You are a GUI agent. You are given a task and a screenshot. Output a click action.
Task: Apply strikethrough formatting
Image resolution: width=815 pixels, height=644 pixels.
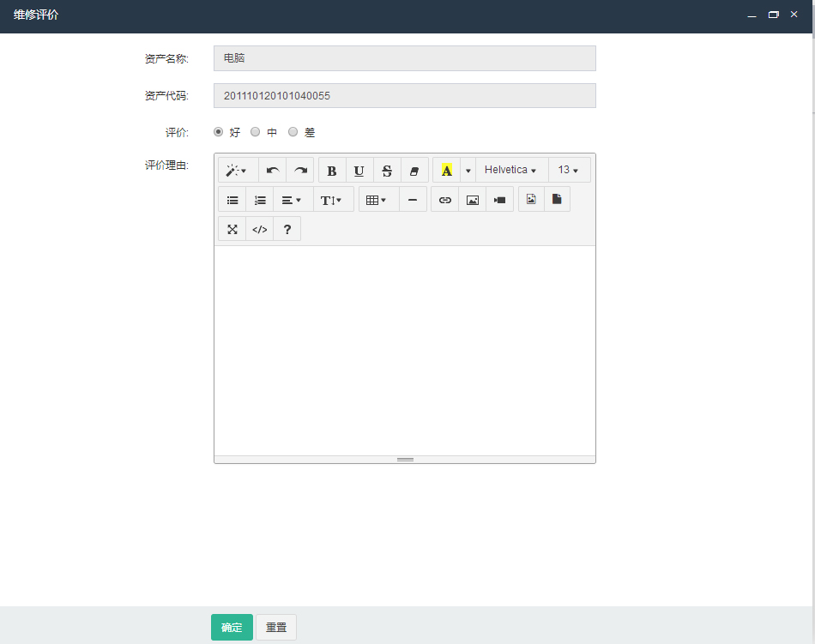tap(387, 170)
